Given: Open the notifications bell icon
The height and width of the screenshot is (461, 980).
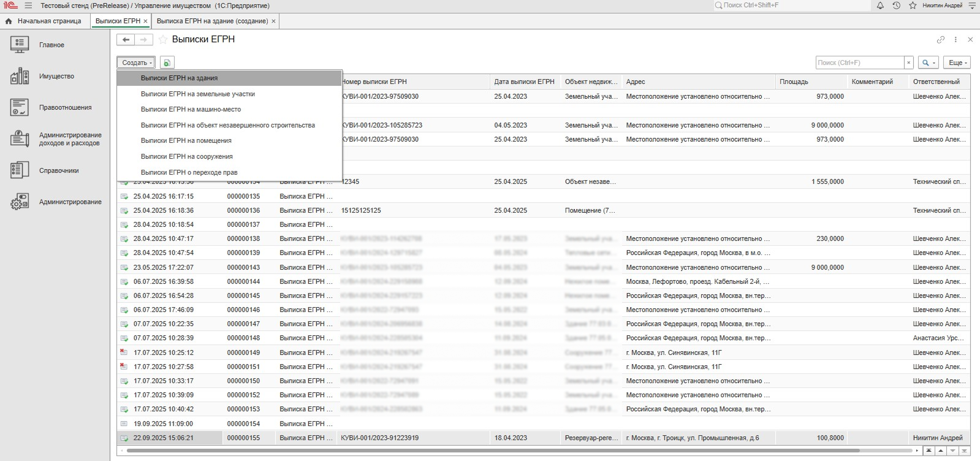Looking at the screenshot, I should [x=880, y=6].
